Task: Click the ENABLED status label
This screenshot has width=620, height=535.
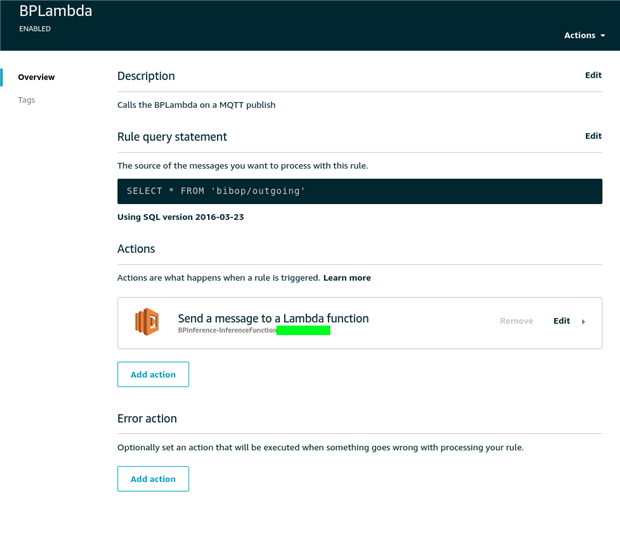Action: pyautogui.click(x=35, y=29)
